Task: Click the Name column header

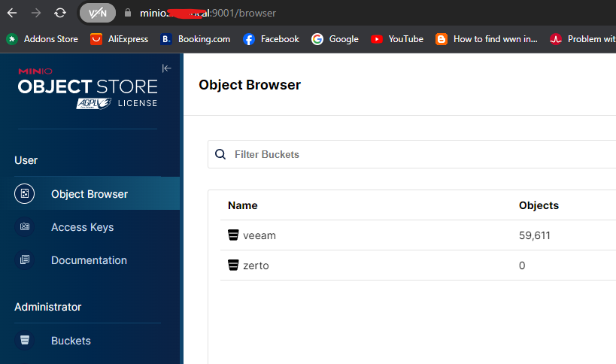Action: coord(243,205)
